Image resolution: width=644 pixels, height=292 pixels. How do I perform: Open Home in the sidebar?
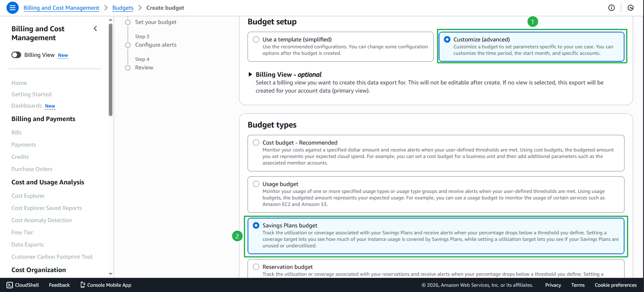click(x=19, y=83)
